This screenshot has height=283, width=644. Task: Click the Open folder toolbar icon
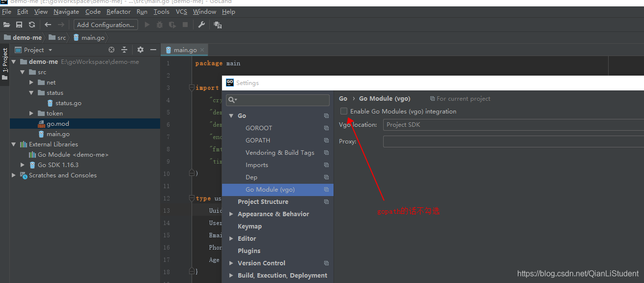point(6,25)
